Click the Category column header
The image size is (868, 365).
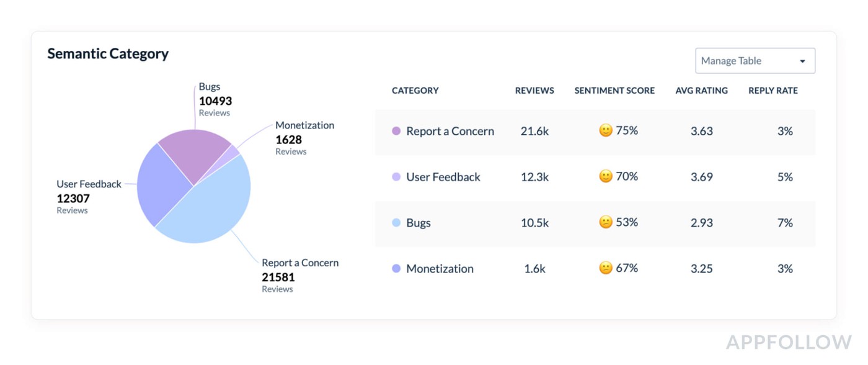[x=415, y=91]
